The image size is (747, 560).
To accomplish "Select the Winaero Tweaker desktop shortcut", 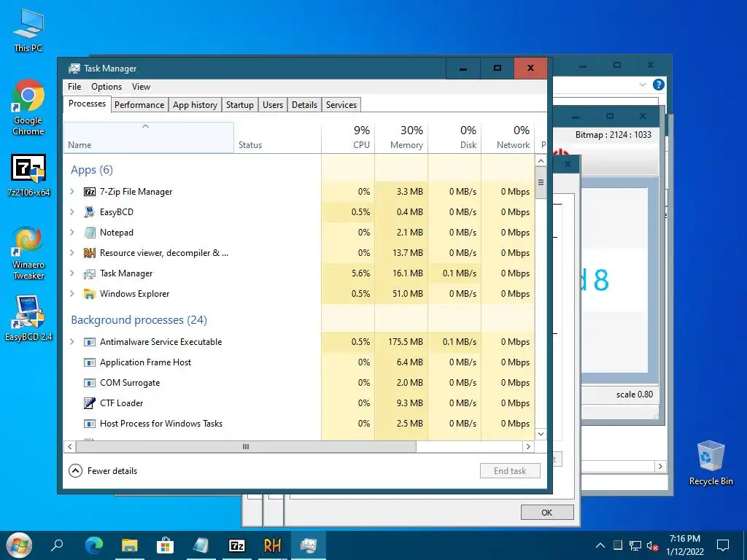I will (28, 253).
